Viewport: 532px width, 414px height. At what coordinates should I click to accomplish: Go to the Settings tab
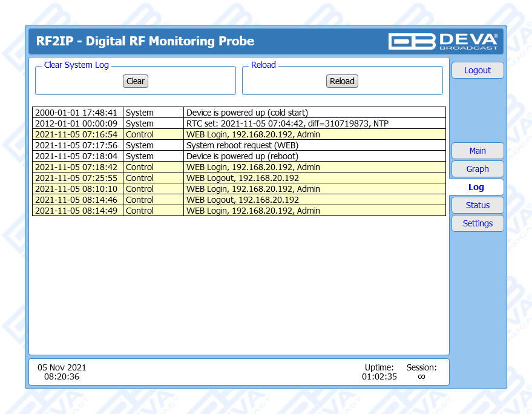coord(477,223)
